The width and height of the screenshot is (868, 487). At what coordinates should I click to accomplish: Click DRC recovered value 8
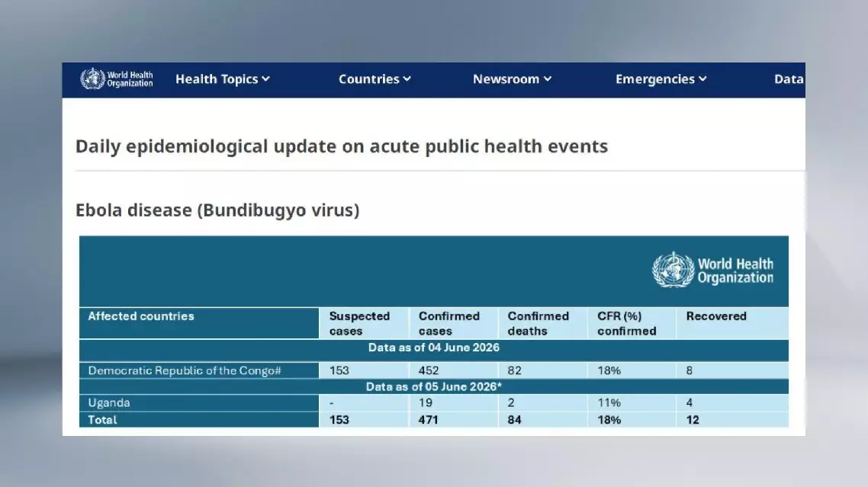(x=690, y=371)
